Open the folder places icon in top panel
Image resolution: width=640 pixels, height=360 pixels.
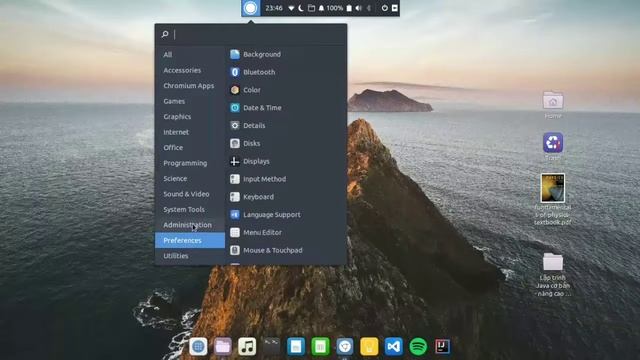point(311,8)
